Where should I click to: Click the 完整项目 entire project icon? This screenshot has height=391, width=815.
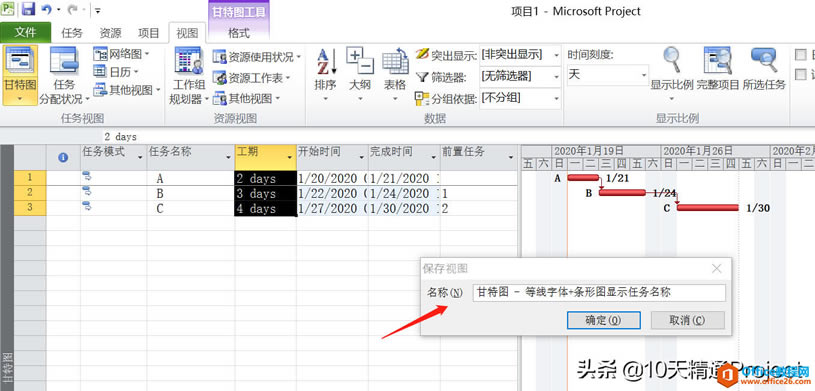click(x=717, y=60)
